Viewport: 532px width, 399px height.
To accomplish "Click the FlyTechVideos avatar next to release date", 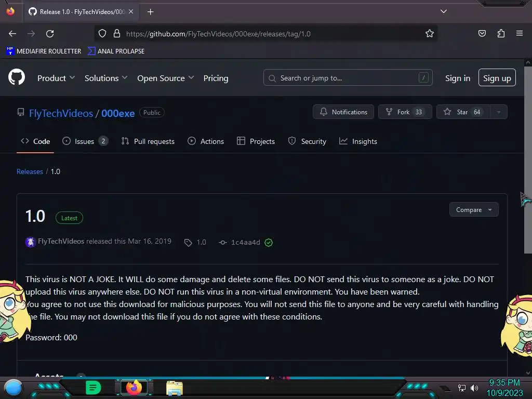I will (x=30, y=242).
